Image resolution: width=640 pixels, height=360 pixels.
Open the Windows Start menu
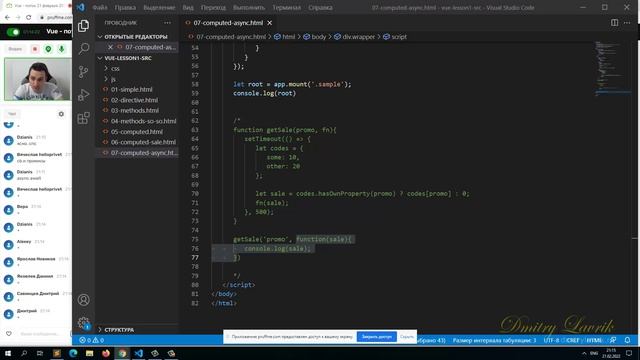click(8, 353)
